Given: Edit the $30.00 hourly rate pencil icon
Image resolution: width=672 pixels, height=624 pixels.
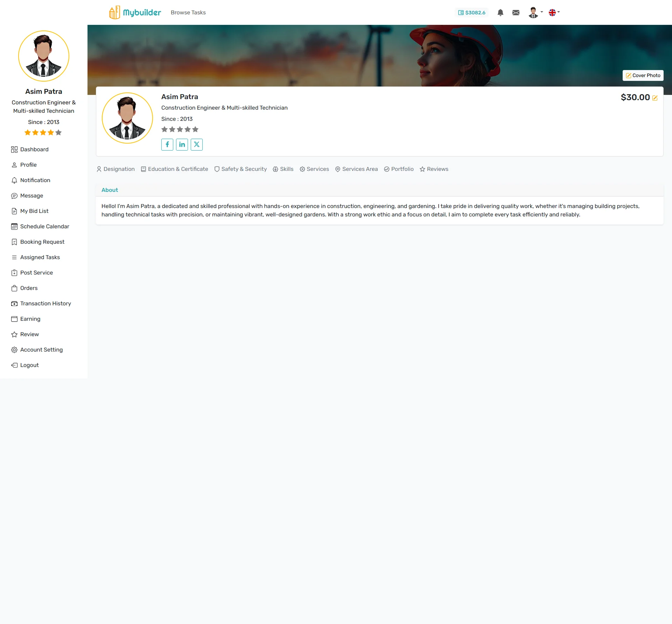Looking at the screenshot, I should (655, 98).
